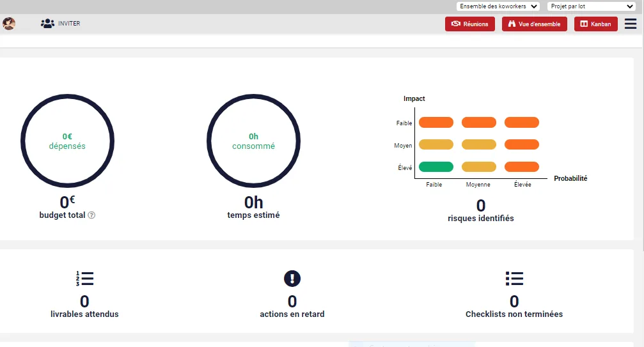The image size is (644, 347).
Task: Expand the Projet par lot dropdown
Action: (592, 6)
